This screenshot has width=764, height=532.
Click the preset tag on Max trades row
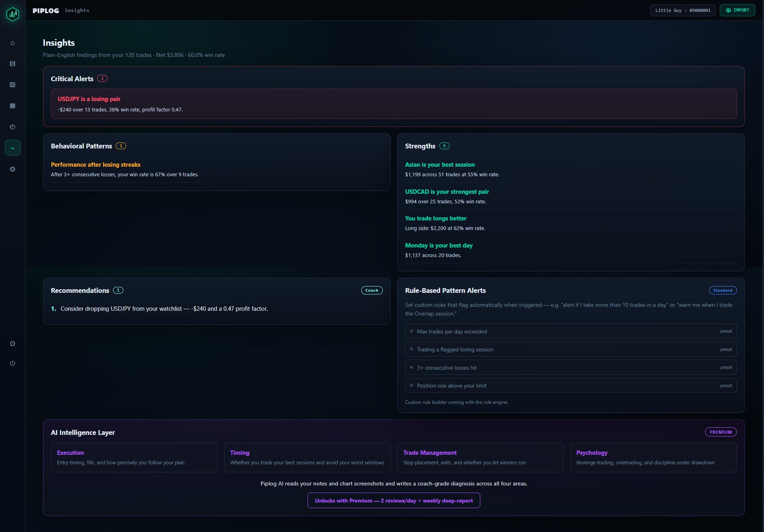726,331
